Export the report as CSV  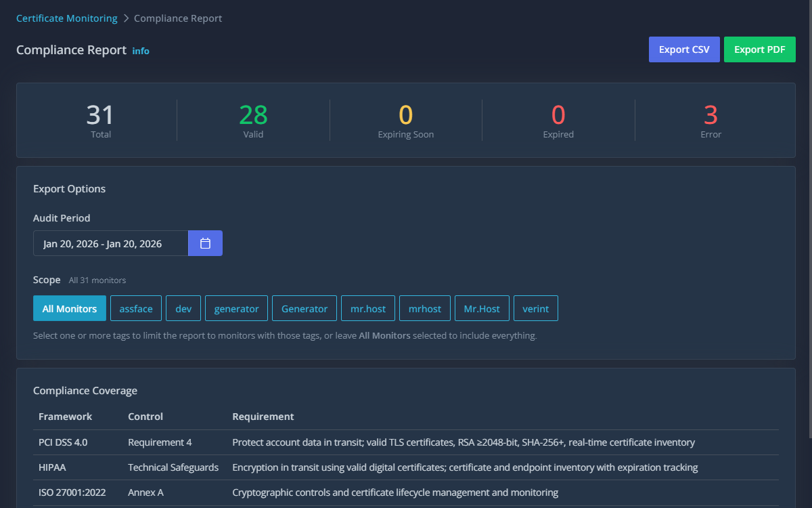pyautogui.click(x=684, y=49)
